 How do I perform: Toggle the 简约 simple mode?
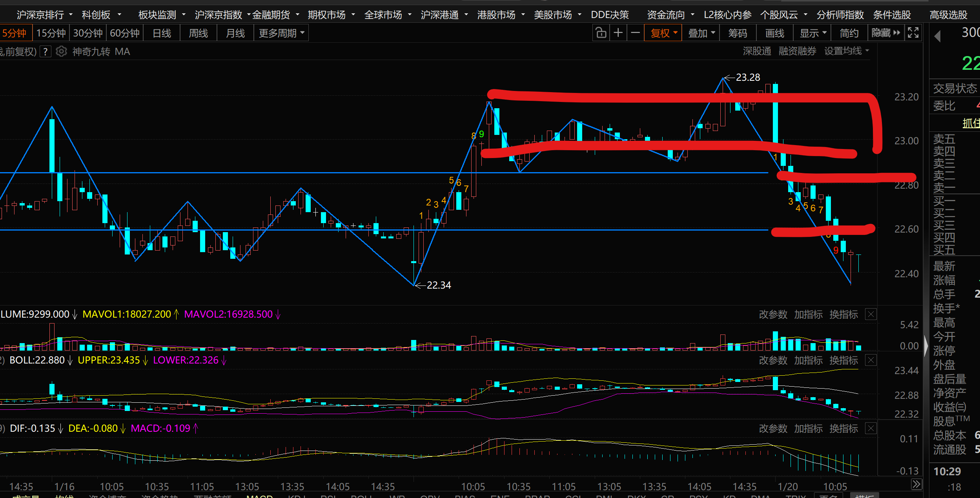[x=849, y=33]
